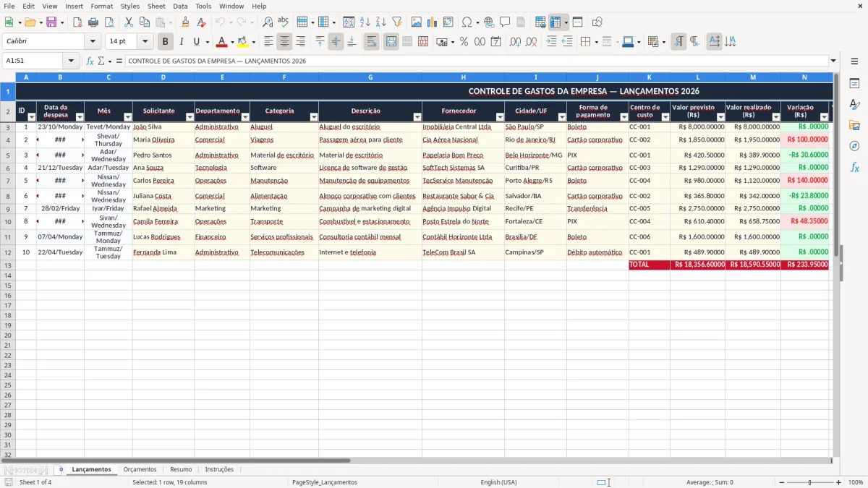
Task: Open the font name dropdown (Calibri)
Action: [93, 42]
